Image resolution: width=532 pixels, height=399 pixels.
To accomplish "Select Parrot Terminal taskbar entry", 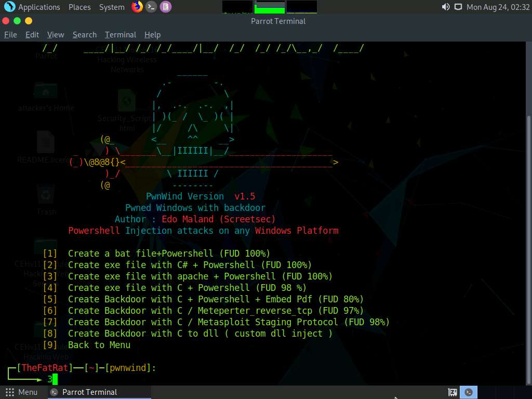I will (x=100, y=392).
